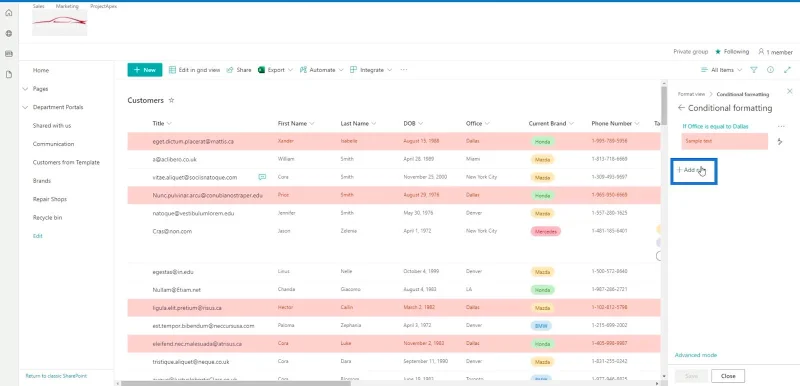The width and height of the screenshot is (800, 386).
Task: Click Mercedes brand pill on Cras@non.com row
Action: (x=545, y=231)
